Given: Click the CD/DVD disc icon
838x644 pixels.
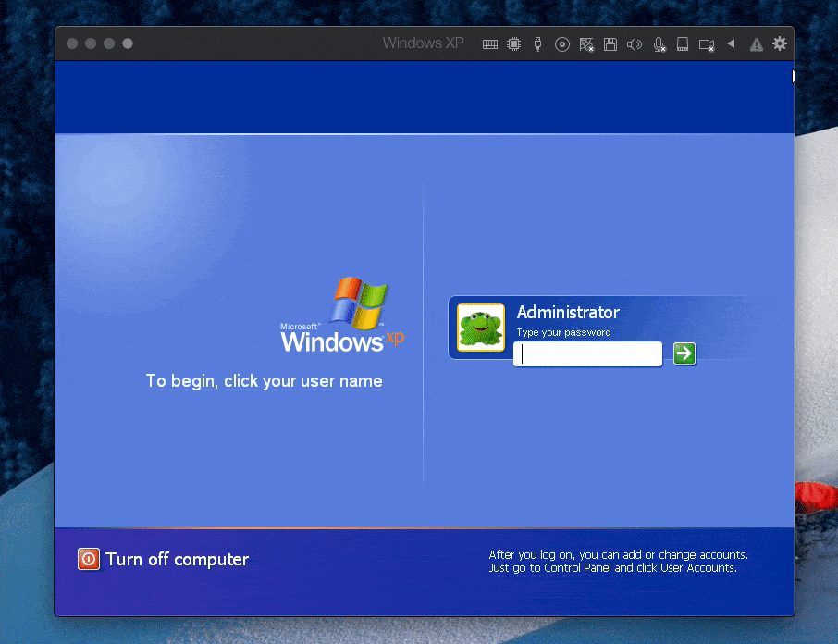Looking at the screenshot, I should click(561, 44).
